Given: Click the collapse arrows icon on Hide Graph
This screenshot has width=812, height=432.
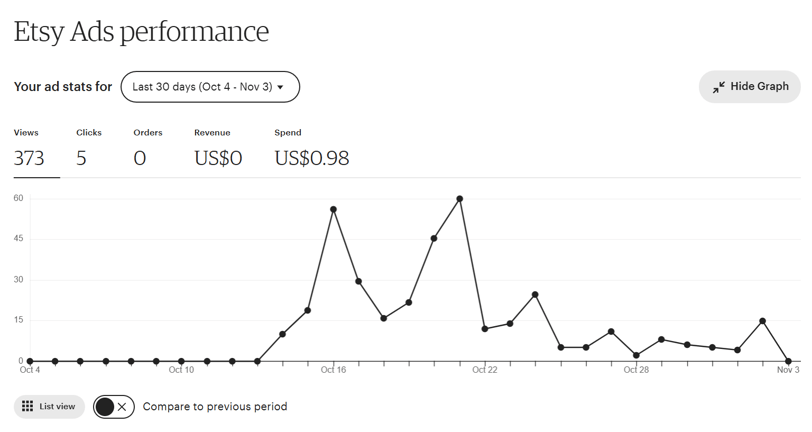Looking at the screenshot, I should 718,87.
